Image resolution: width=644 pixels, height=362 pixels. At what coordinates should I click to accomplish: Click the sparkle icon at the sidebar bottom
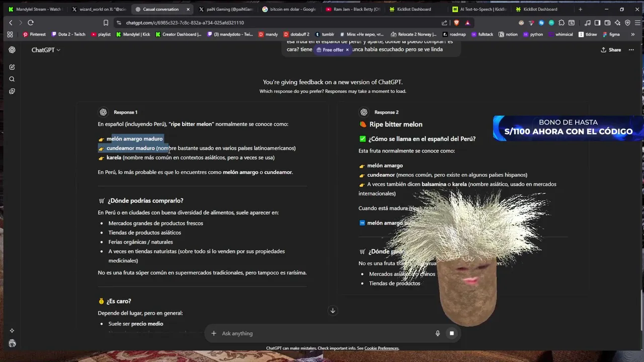(x=12, y=330)
